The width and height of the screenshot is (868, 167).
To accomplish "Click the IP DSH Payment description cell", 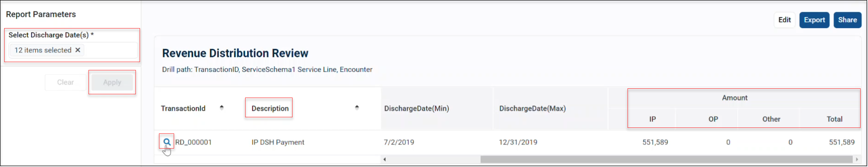I will coord(278,142).
